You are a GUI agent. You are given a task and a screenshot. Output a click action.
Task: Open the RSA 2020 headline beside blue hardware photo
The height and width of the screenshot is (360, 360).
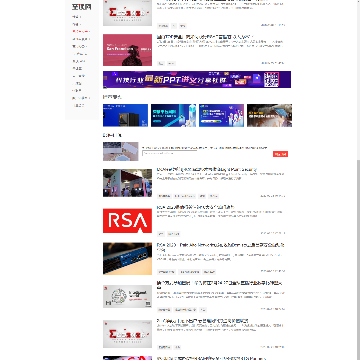220,247
